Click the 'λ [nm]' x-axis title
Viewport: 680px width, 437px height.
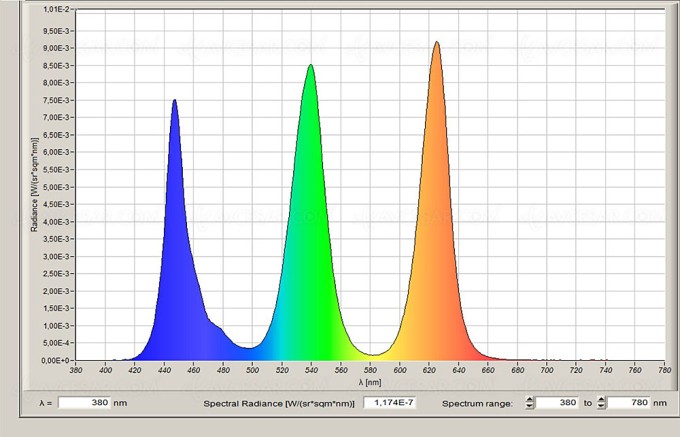(x=370, y=382)
